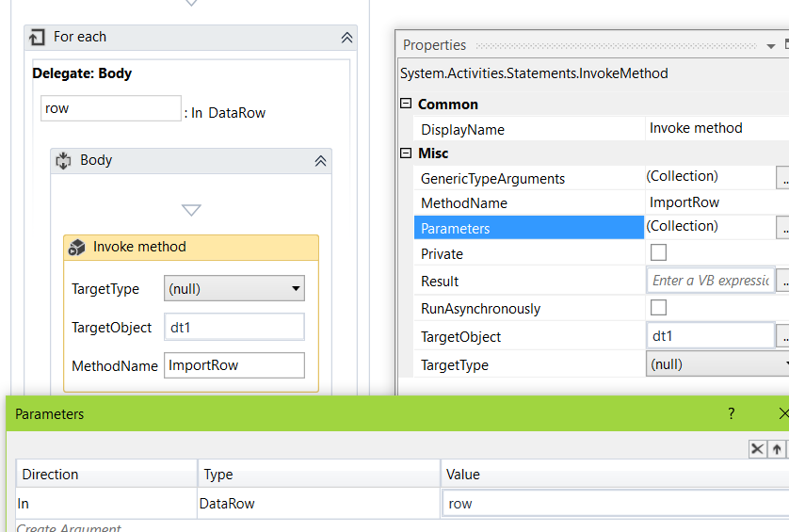Viewport: 789px width, 532px height.
Task: Select the Parameters property row
Action: (x=527, y=228)
